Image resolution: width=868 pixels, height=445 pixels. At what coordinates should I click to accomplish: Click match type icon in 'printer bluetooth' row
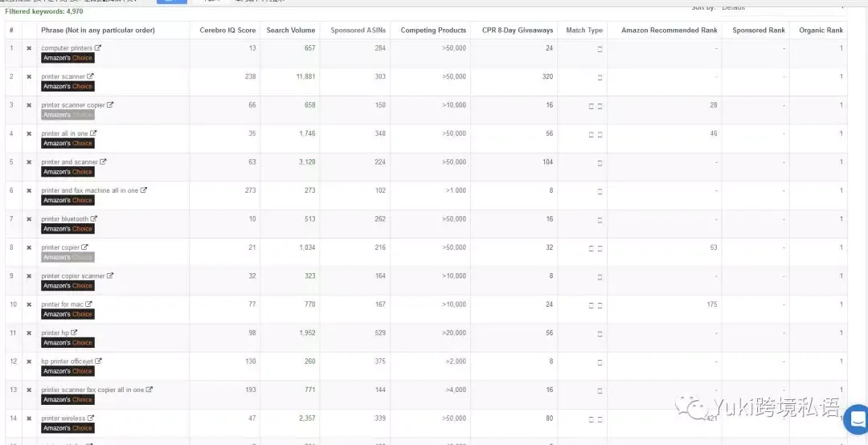click(x=600, y=220)
